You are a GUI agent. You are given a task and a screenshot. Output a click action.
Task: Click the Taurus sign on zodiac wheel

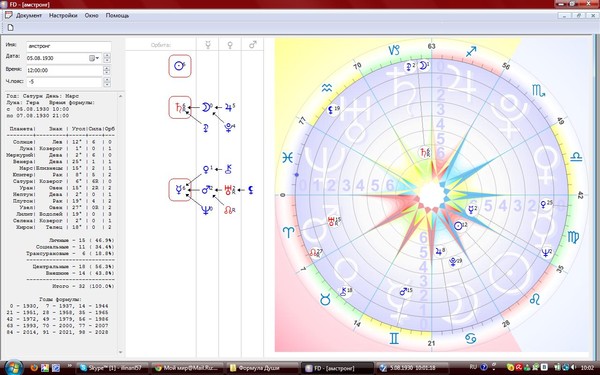(325, 300)
